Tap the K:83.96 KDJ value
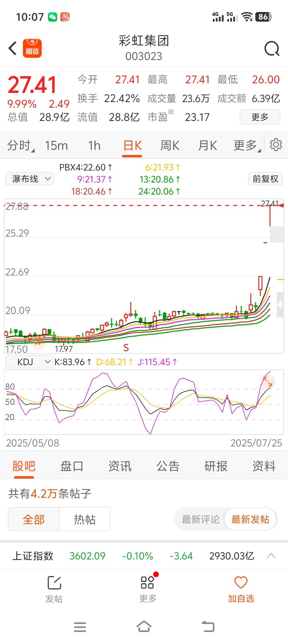The width and height of the screenshot is (288, 644). point(73,362)
